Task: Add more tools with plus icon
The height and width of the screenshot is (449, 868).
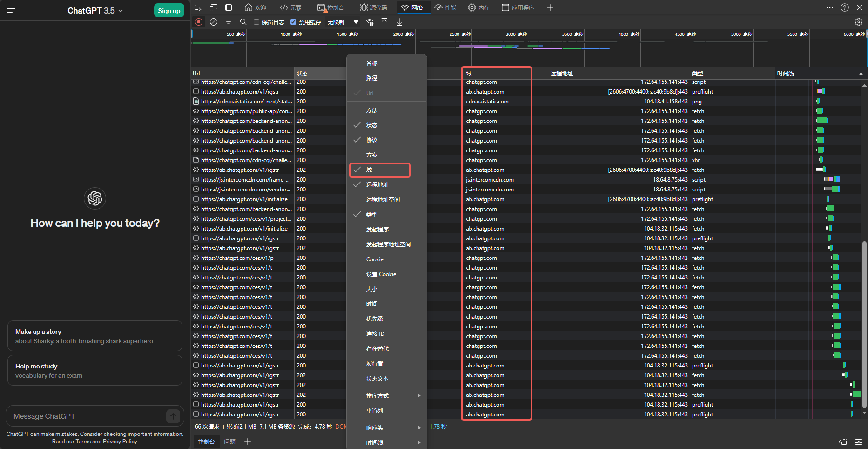Action: coord(550,7)
